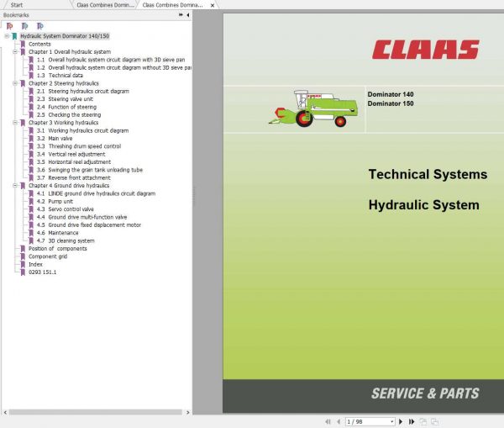Click the panel splitter handle
This screenshot has width=504, height=428.
[194, 197]
